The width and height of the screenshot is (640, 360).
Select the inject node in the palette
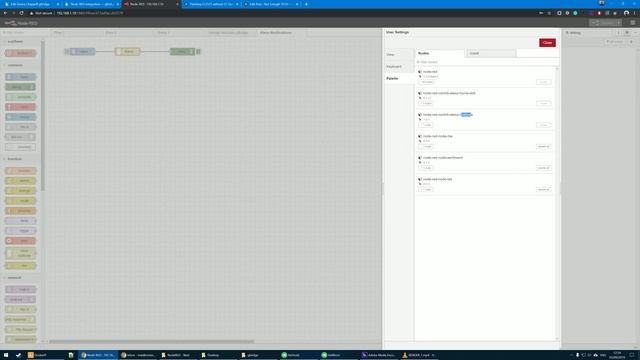(x=20, y=77)
